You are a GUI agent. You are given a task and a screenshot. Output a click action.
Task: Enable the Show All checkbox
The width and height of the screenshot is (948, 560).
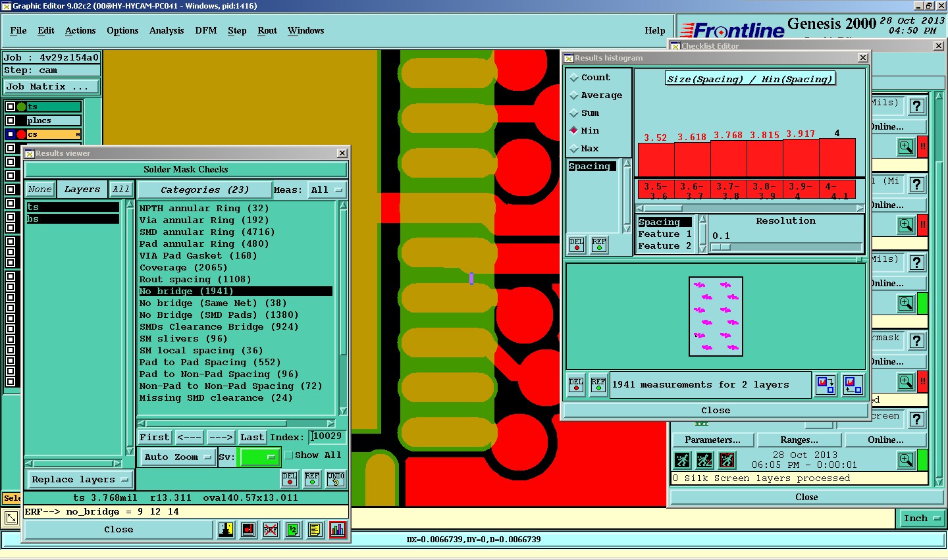[x=288, y=455]
